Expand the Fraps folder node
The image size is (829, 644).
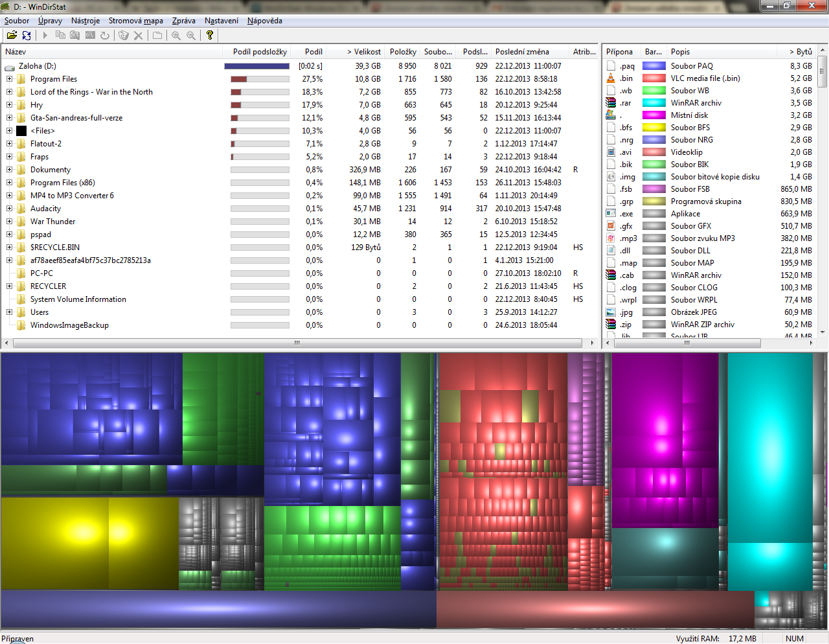pyautogui.click(x=9, y=157)
